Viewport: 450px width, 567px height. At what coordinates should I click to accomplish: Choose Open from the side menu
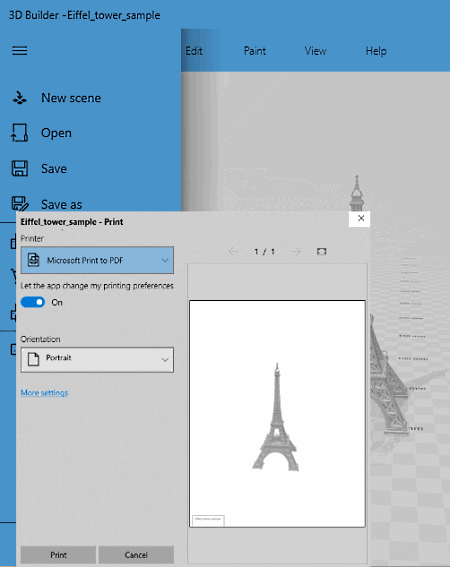pos(56,133)
